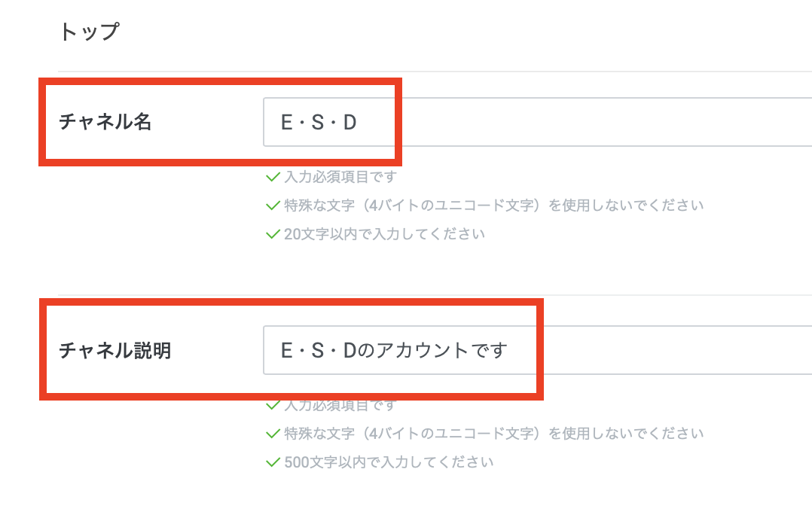The image size is (812, 521).
Task: Click checkmark beside 入力必須項目です under channel name
Action: point(273,178)
